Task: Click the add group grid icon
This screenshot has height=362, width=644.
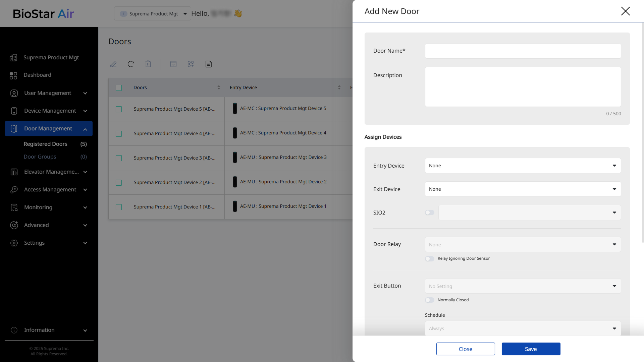Action: point(191,64)
